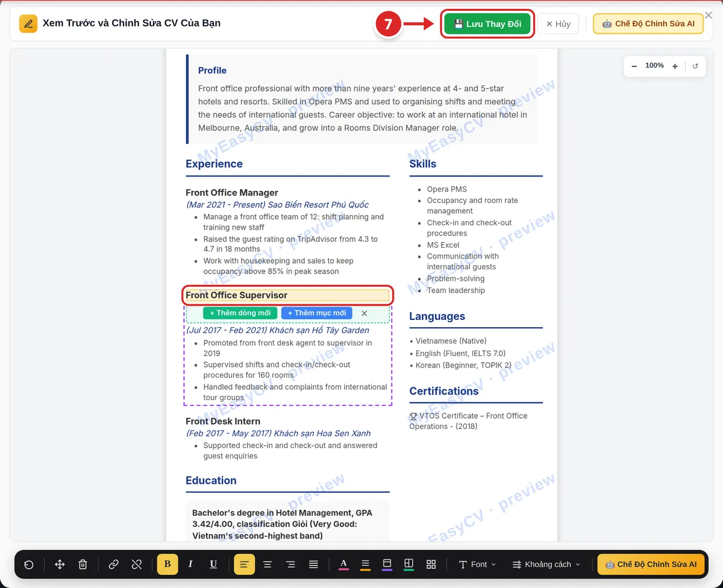The width and height of the screenshot is (723, 588).
Task: Delete the selected element with the trash icon
Action: point(83,565)
